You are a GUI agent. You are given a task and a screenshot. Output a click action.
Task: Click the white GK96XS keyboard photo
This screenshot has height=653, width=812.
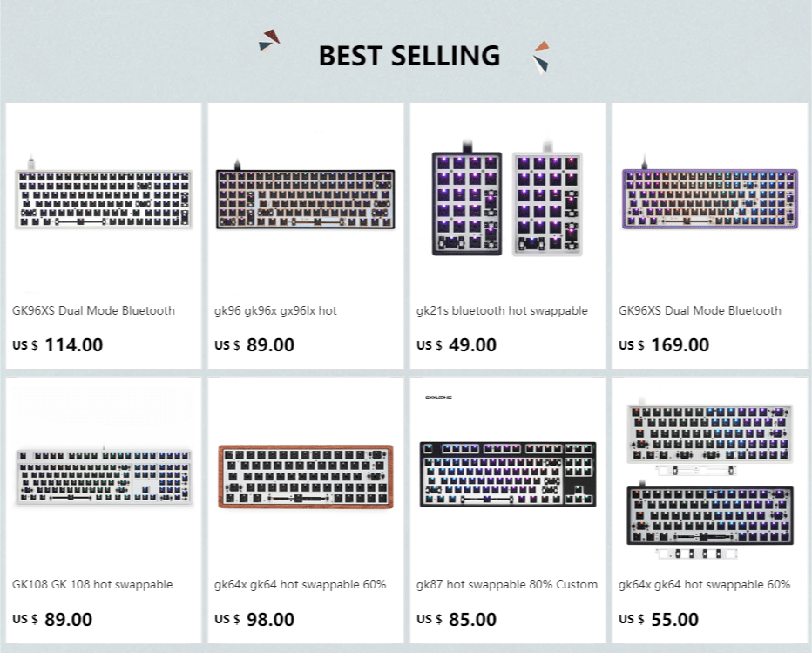coord(103,199)
